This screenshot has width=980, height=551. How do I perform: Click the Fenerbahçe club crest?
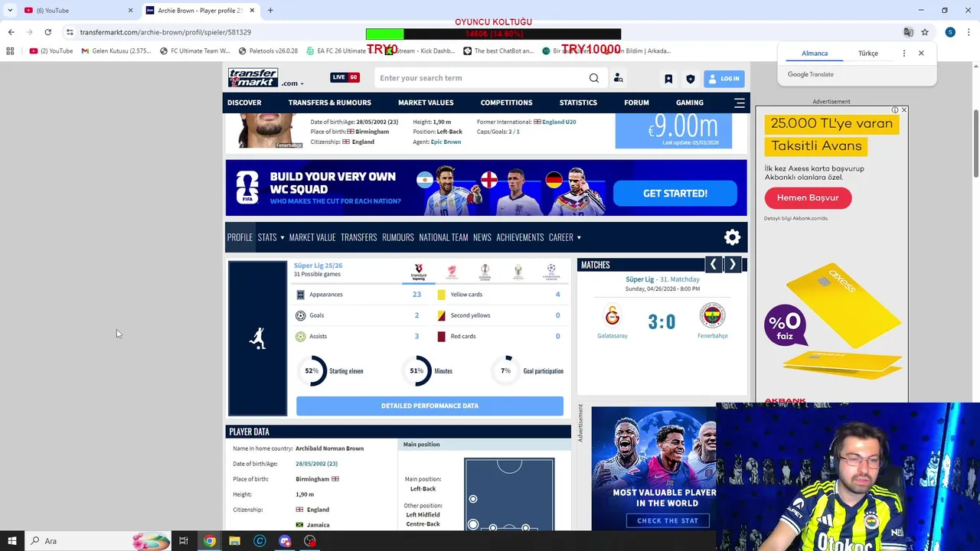click(712, 315)
